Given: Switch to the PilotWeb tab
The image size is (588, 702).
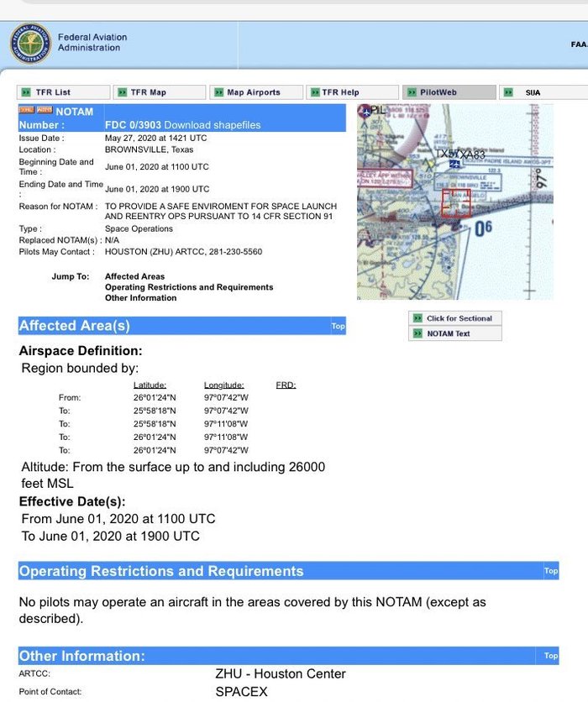Looking at the screenshot, I should click(438, 92).
